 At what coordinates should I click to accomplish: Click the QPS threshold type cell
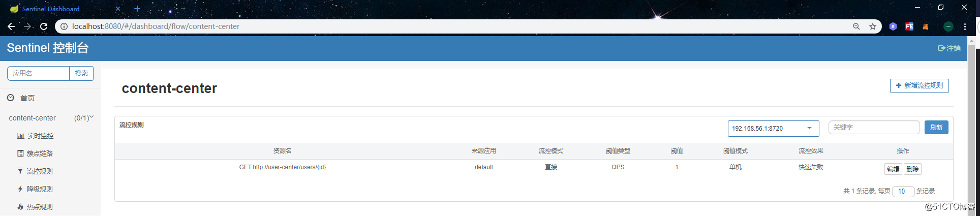pyautogui.click(x=618, y=167)
